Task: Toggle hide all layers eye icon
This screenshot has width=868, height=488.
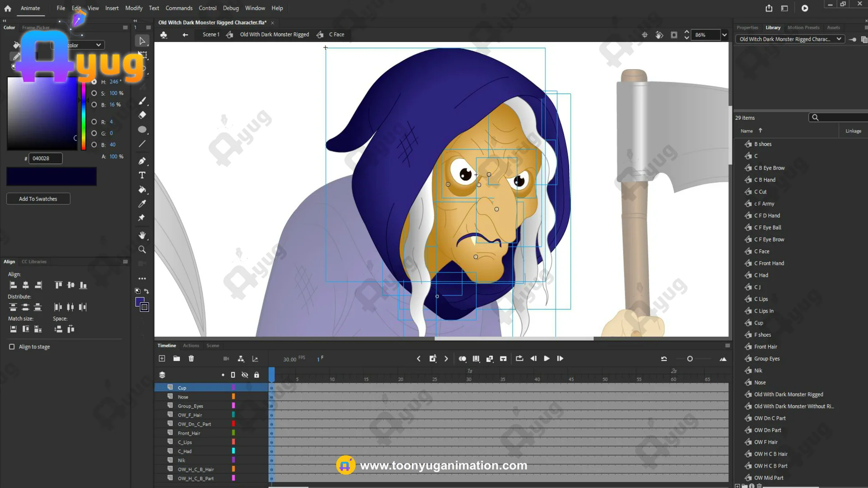Action: [x=245, y=375]
